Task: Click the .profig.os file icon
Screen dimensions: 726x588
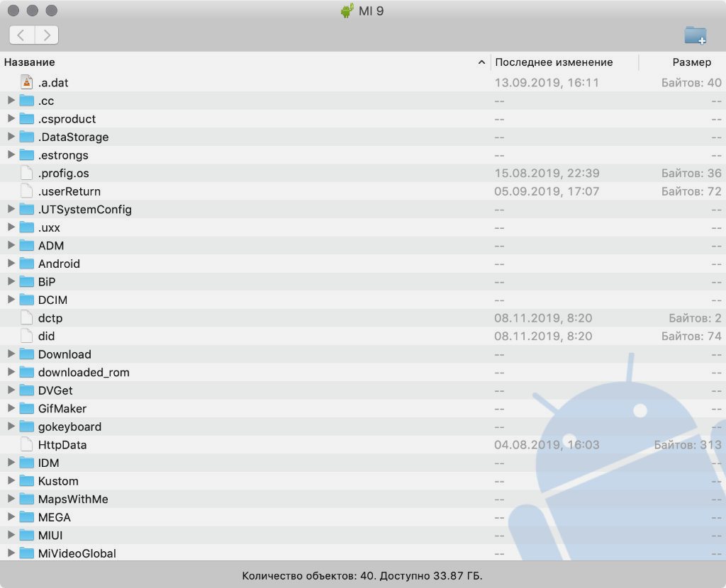Action: pos(27,173)
